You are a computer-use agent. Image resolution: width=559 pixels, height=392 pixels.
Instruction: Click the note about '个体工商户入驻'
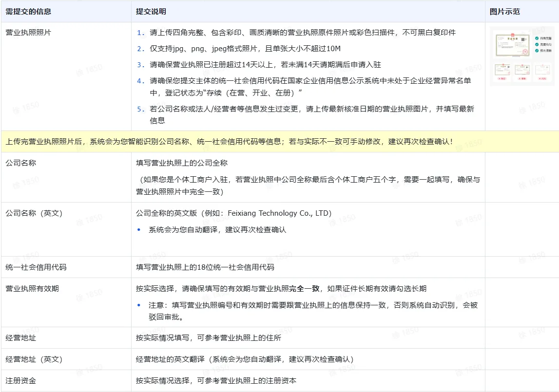coord(308,186)
